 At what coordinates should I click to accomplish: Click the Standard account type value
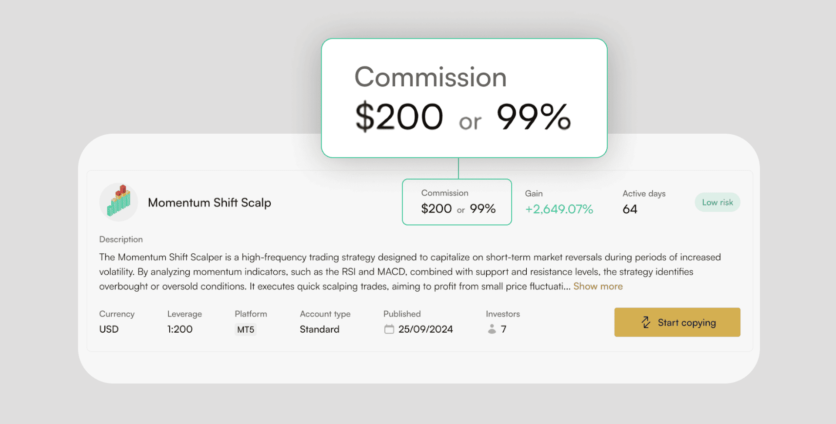click(319, 329)
